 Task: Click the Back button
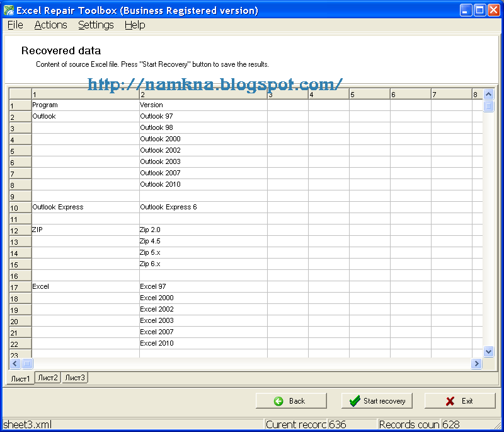click(291, 401)
